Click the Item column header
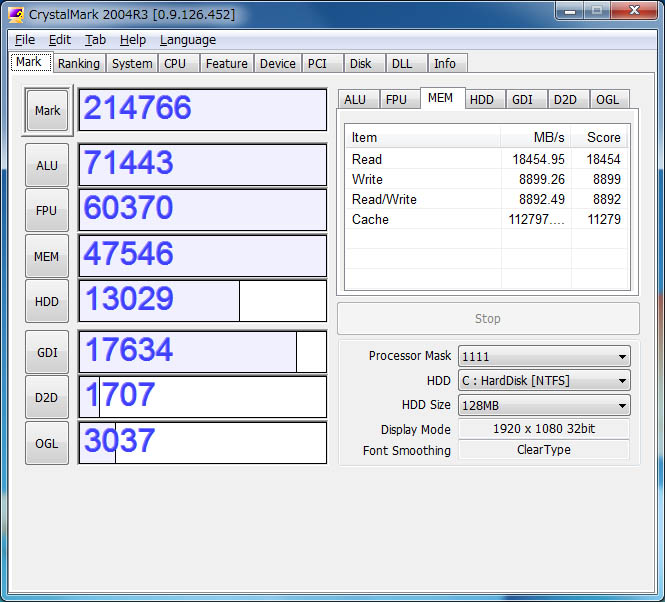This screenshot has width=667, height=603. point(423,137)
